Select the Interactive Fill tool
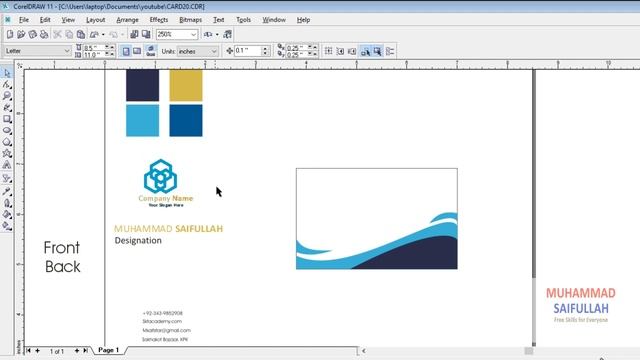Screen dimensions: 640x360 [7, 226]
